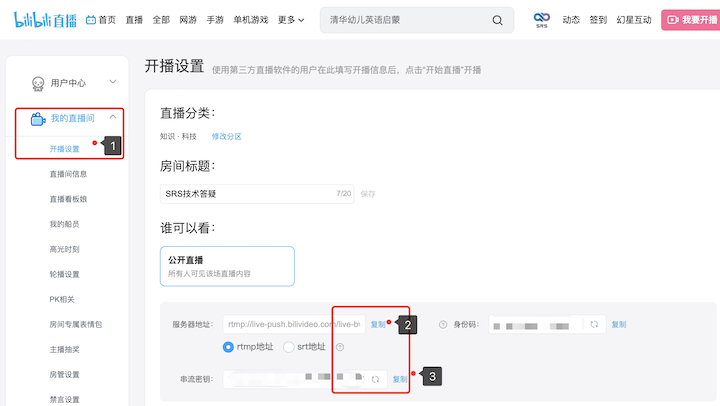Click the refresh icon in 身份码 field
This screenshot has width=720, height=406.
tap(593, 324)
